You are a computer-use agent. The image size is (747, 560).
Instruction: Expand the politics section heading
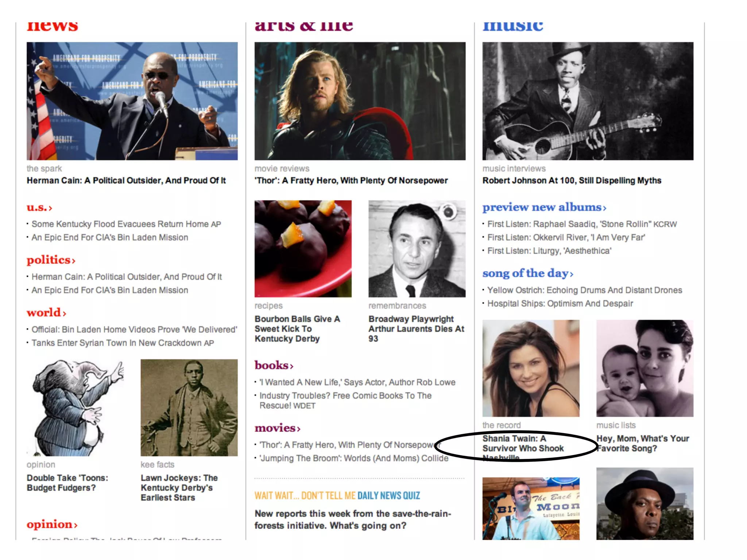51,260
